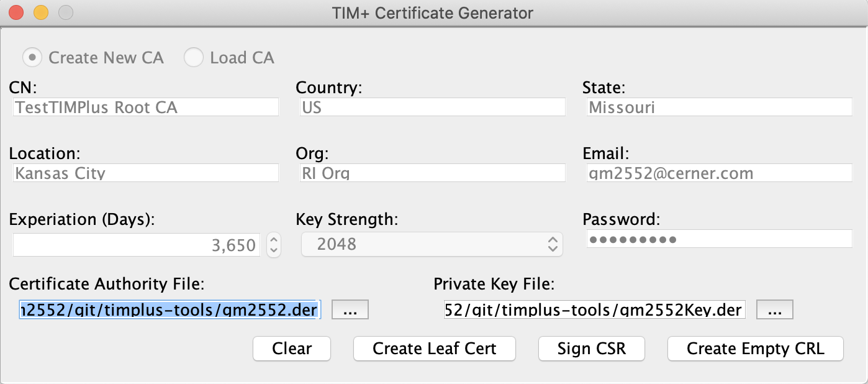Click the Email address field
Viewport: 868px width, 384px height.
pos(719,173)
